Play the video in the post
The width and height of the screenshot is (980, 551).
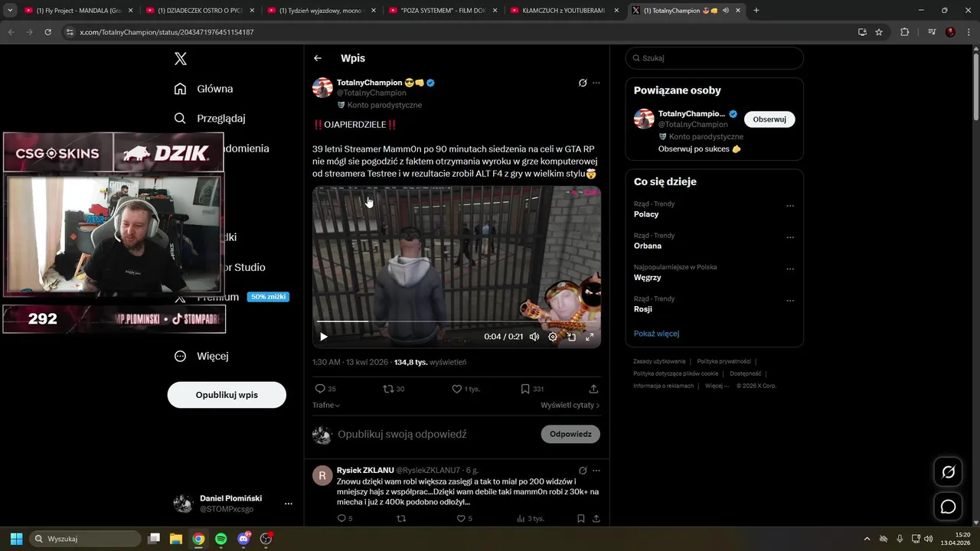click(x=324, y=337)
